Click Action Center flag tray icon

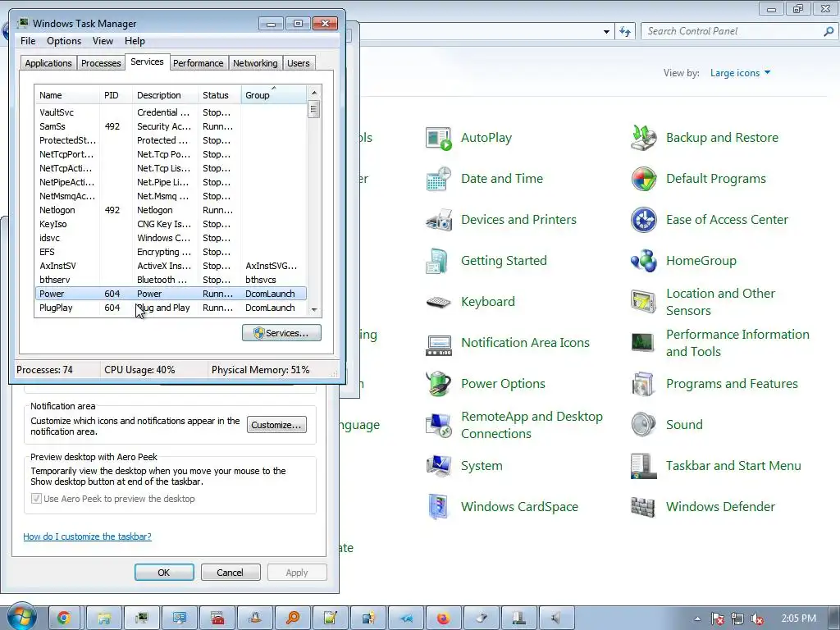click(717, 619)
